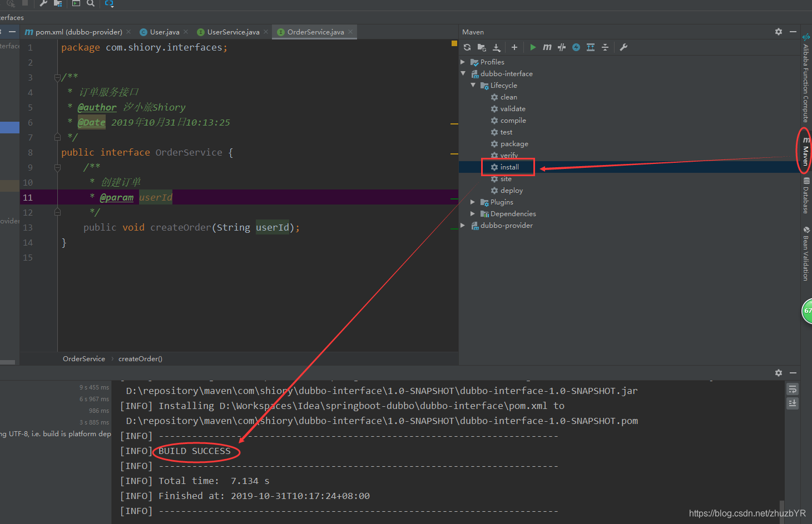The height and width of the screenshot is (524, 812).
Task: Open Run Anything terminal icon in toolbar
Action: tap(76, 3)
